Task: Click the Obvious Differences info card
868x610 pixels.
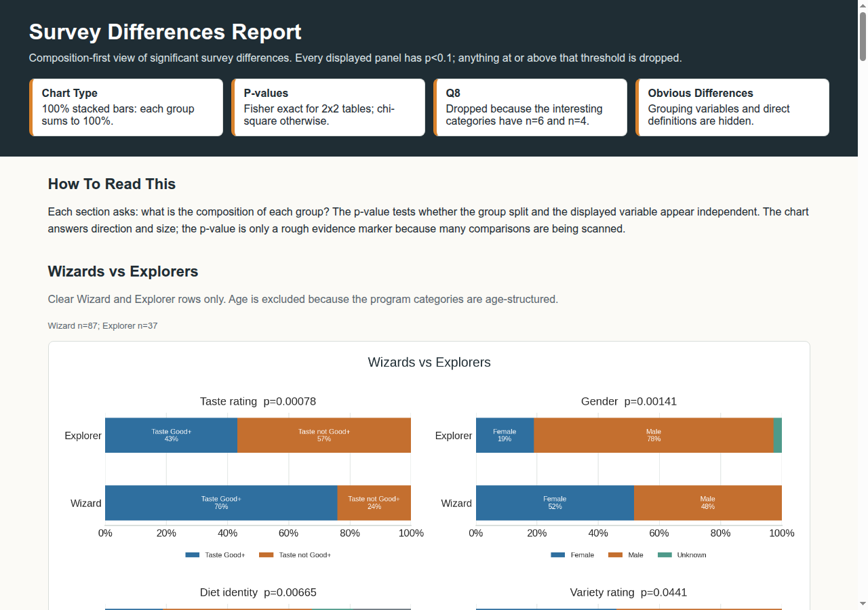Action: click(732, 108)
